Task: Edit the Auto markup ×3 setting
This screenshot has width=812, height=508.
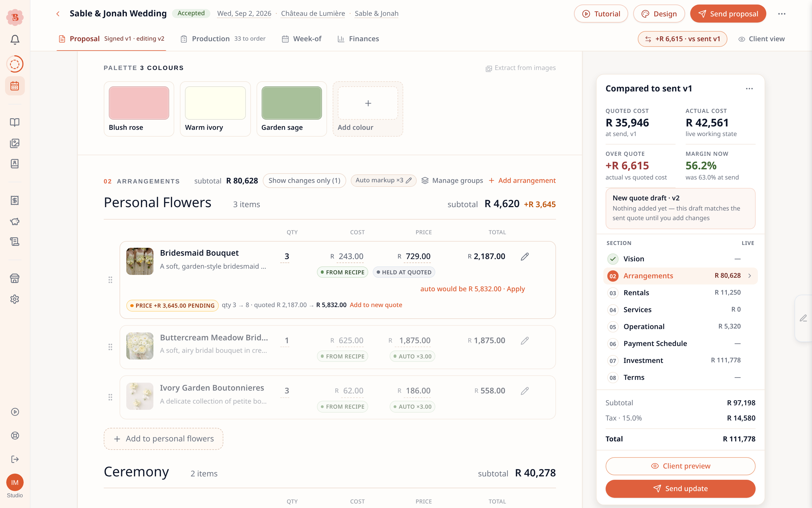Action: (x=383, y=180)
